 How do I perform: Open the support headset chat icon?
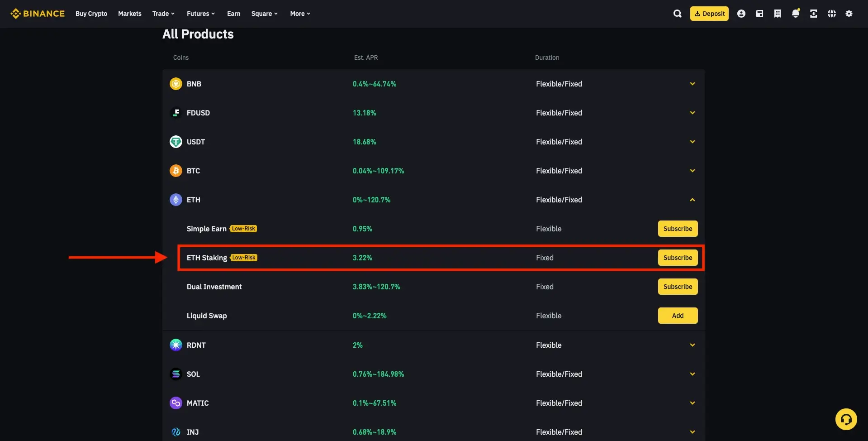[846, 419]
